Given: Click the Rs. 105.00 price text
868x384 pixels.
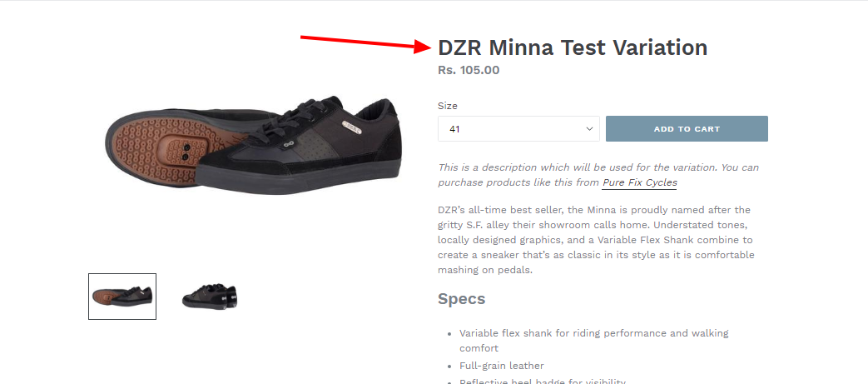Looking at the screenshot, I should pyautogui.click(x=469, y=70).
